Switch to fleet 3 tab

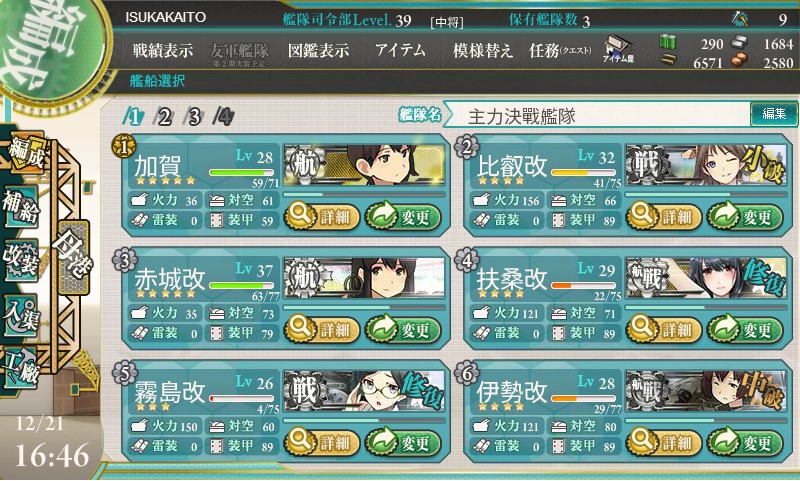[193, 117]
